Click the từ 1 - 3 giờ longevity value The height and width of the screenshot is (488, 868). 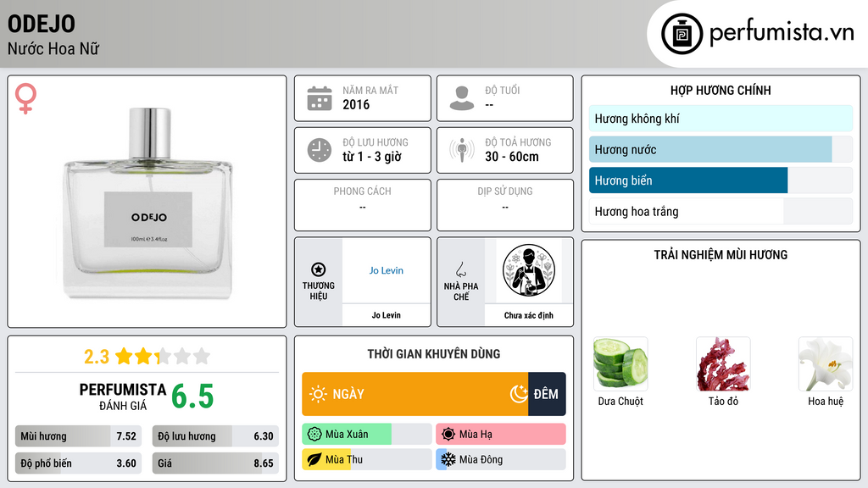[372, 157]
